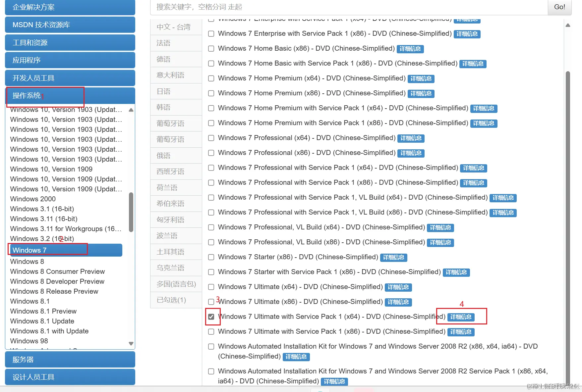Screen dimensions: 582x392
Task: Select Windows 98 in the OS list
Action: [x=29, y=341]
